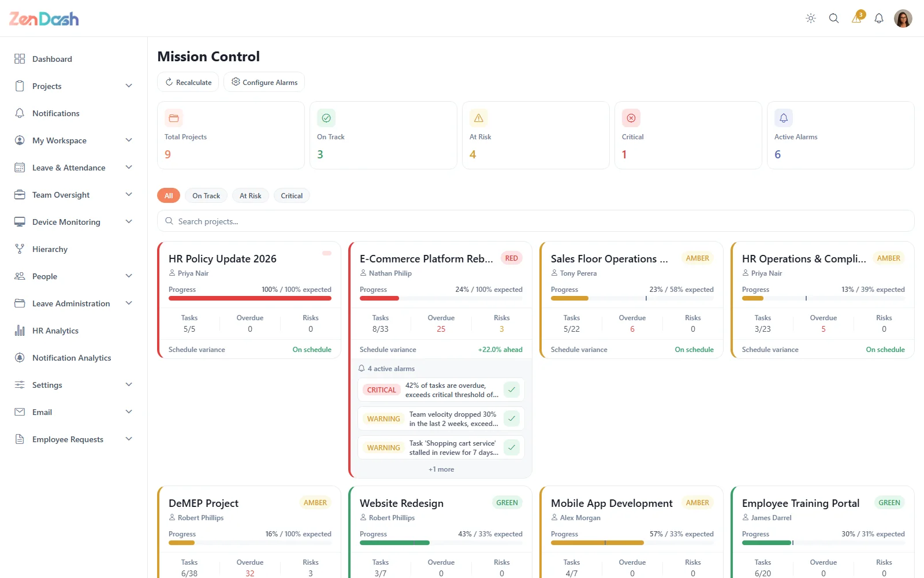The image size is (924, 578).
Task: Show the +1 more alarms link
Action: click(441, 469)
